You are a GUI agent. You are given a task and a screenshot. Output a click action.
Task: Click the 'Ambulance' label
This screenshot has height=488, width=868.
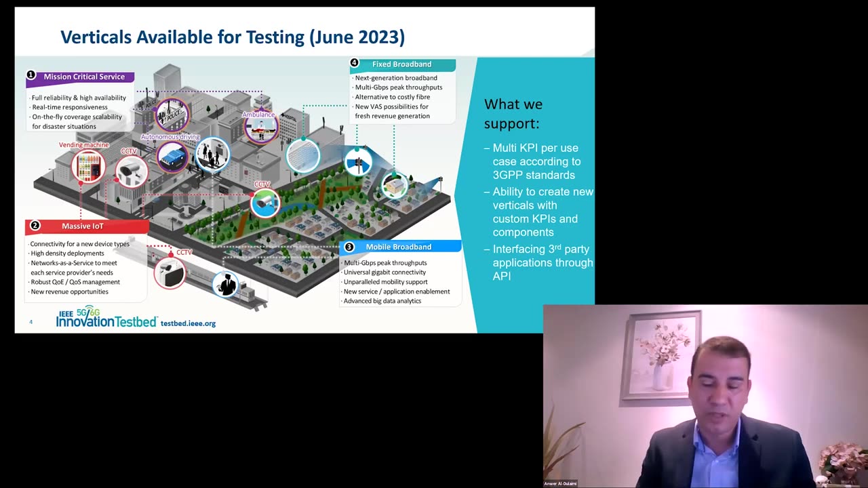[x=258, y=115]
